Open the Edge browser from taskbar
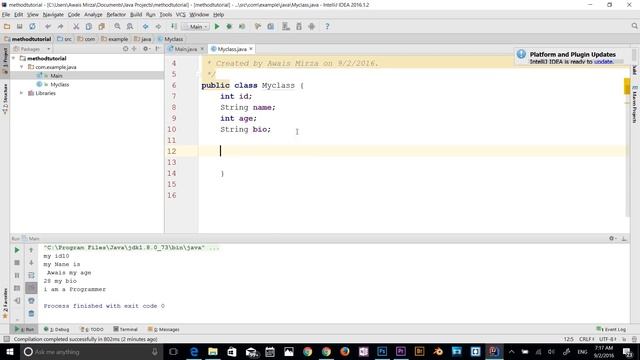 tap(194, 352)
